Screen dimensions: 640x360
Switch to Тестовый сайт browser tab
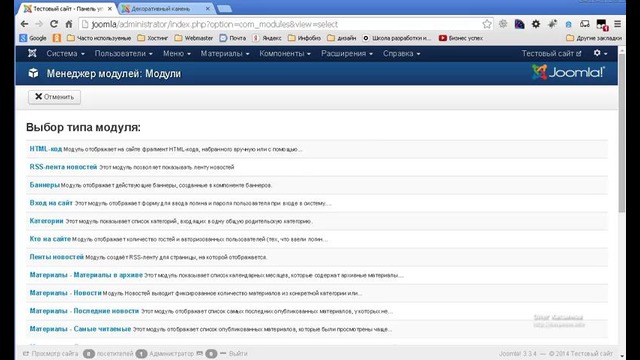click(67, 9)
